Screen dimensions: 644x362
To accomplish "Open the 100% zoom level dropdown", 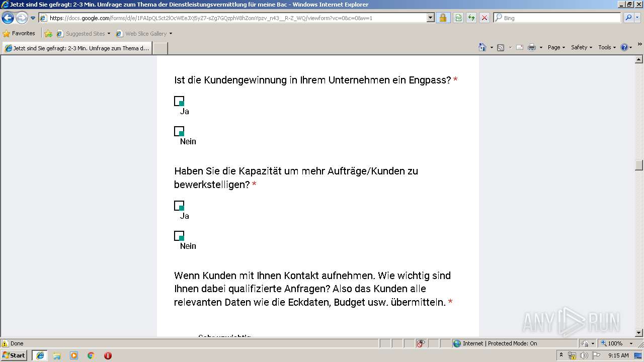I will coord(617,343).
